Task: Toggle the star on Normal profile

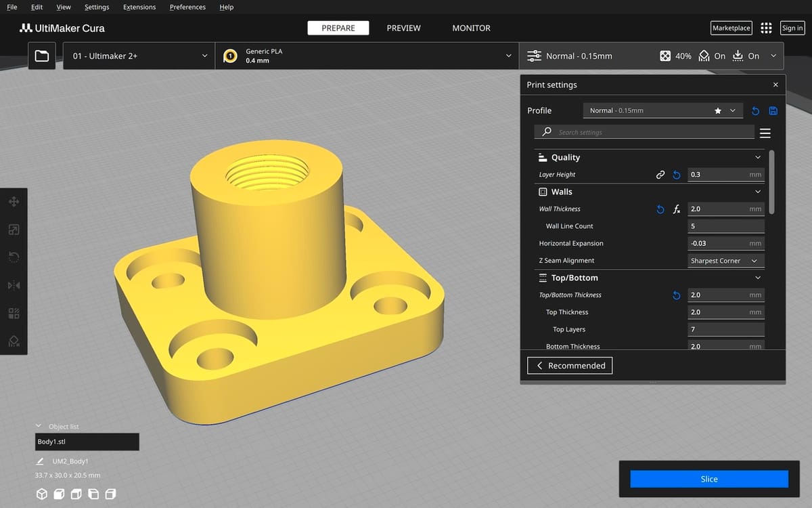Action: point(717,110)
